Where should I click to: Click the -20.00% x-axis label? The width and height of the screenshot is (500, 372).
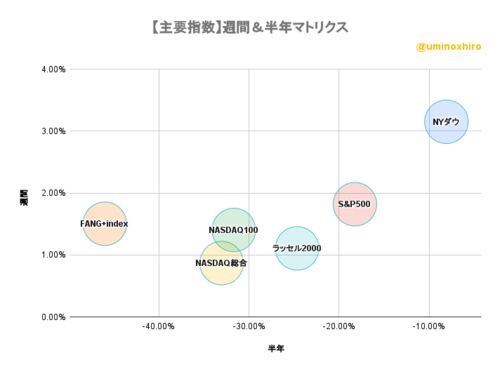pos(339,326)
